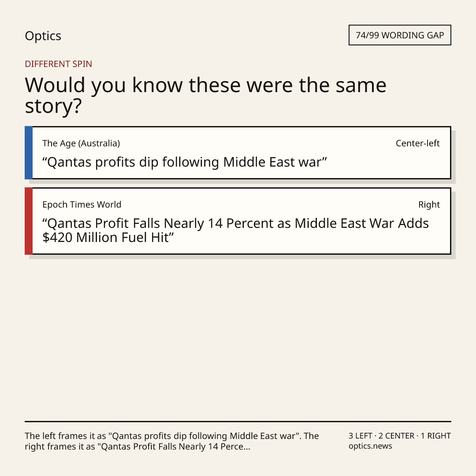Screen dimensions: 476x476
Task: Click the 'Would you know these' headline
Action: [x=205, y=95]
